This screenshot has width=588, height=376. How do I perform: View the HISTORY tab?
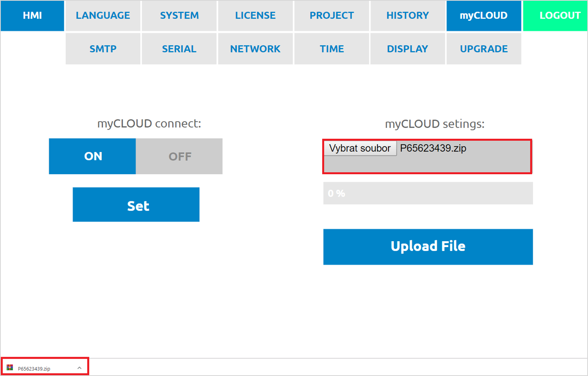point(408,15)
